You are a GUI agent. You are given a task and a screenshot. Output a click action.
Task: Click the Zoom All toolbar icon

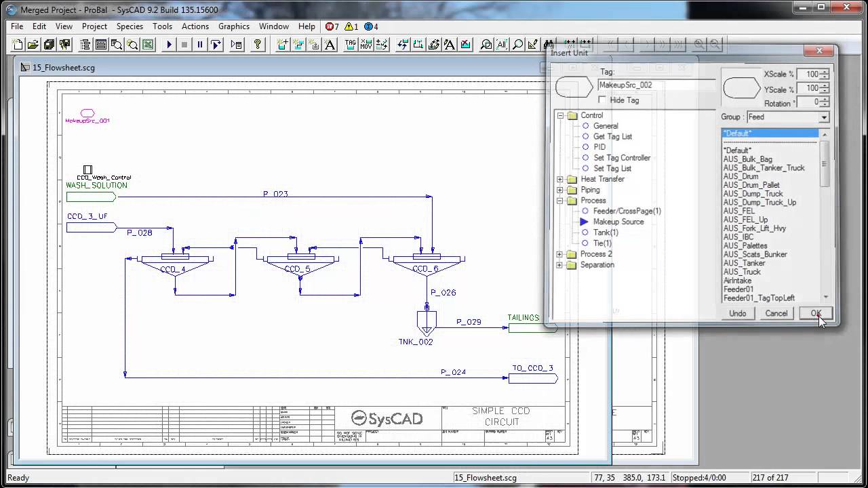point(502,45)
